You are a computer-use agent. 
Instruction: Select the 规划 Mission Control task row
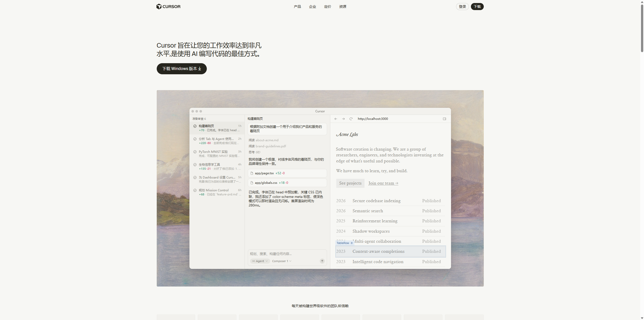tap(217, 192)
